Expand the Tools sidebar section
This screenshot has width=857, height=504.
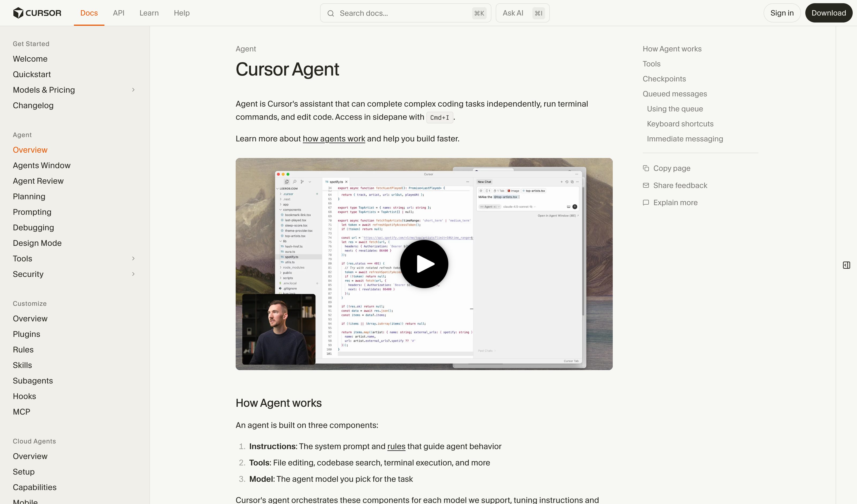tap(133, 258)
